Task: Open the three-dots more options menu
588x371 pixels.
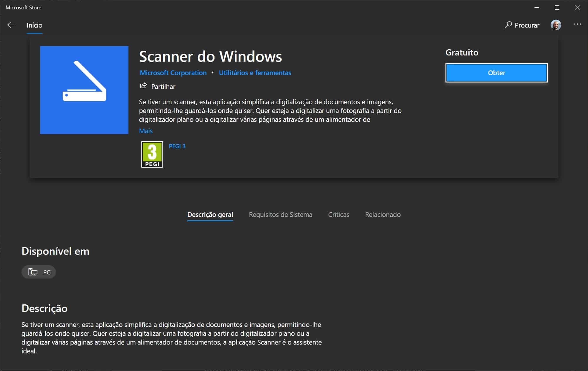Action: (x=577, y=24)
